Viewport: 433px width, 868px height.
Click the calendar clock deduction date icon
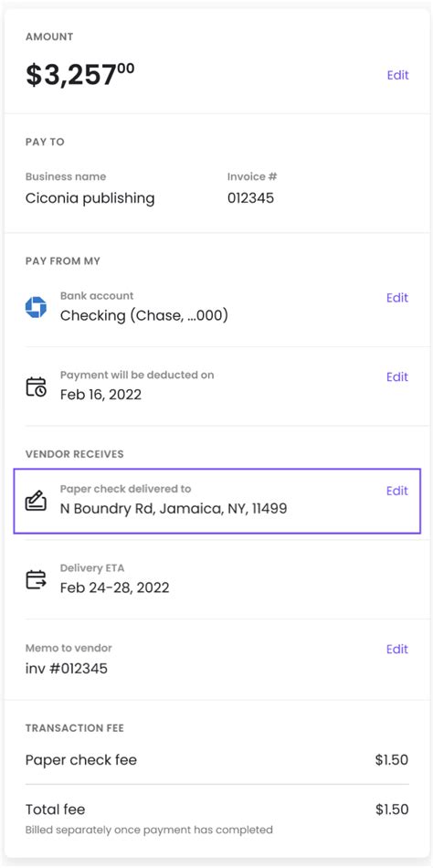37,386
